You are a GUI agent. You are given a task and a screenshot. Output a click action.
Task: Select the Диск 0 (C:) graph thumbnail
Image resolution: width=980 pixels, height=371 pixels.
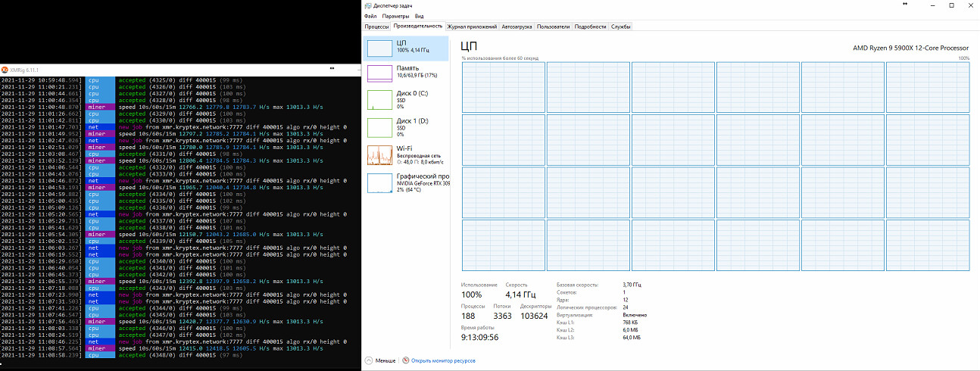(x=379, y=99)
